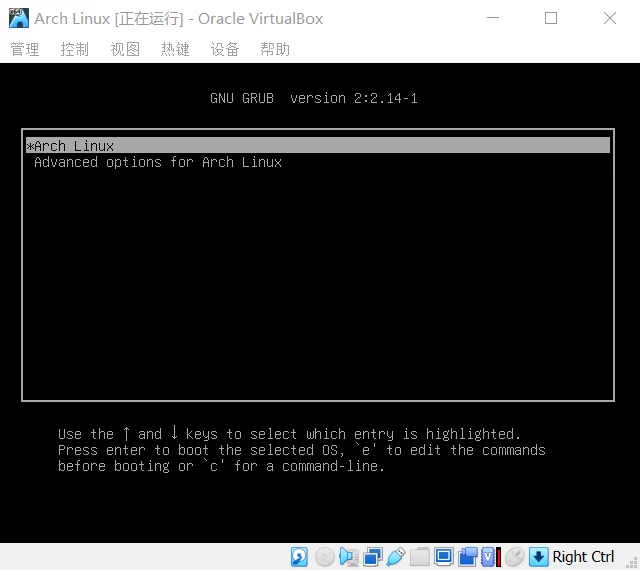The image size is (640, 570).
Task: Click the VirtualBox app icon in title bar
Action: tap(19, 18)
